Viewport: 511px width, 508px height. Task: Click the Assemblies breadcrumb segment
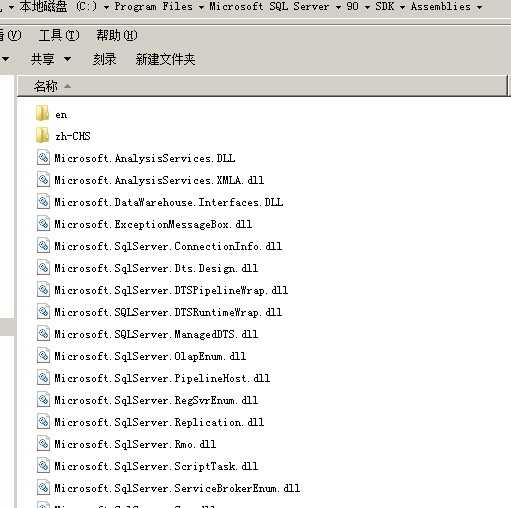pos(441,6)
